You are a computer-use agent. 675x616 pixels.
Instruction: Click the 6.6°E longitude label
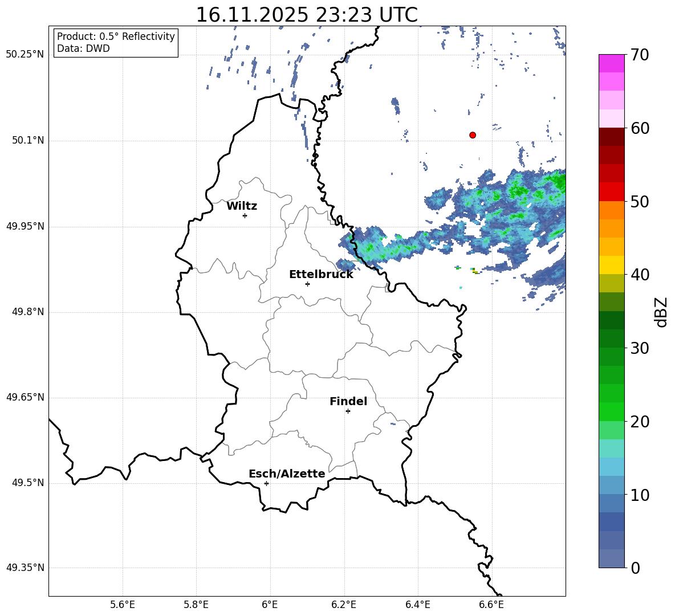click(x=491, y=605)
